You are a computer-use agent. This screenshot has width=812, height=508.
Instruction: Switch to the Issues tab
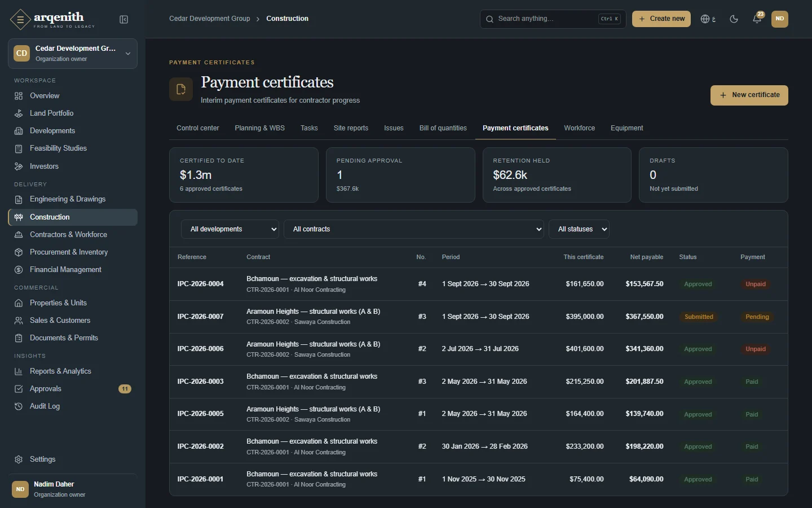pos(394,128)
